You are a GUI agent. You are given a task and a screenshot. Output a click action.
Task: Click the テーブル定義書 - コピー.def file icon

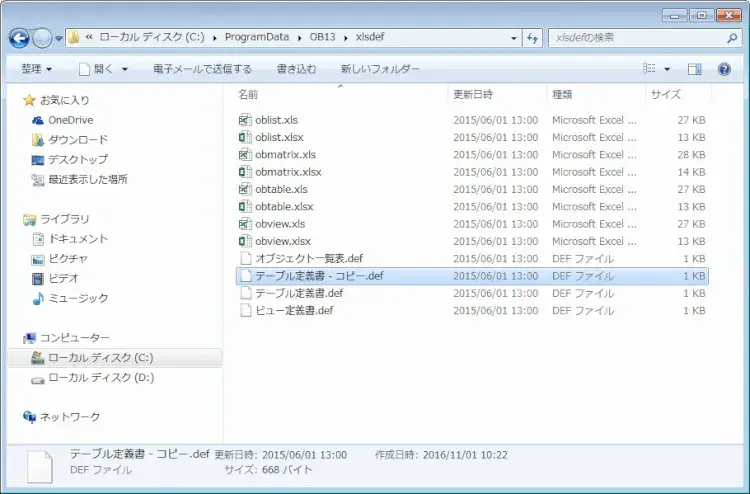[245, 276]
